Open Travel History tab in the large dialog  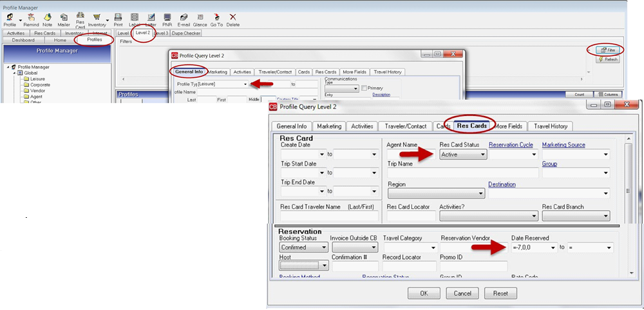[550, 126]
